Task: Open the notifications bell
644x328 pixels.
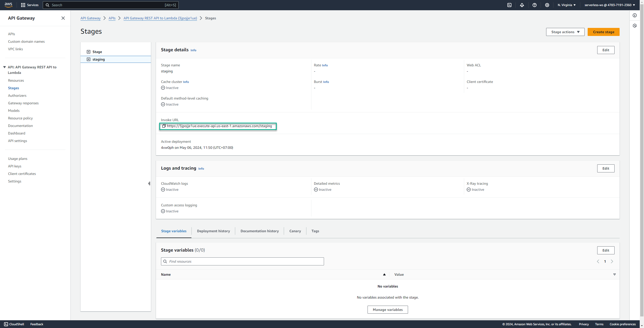Action: [x=522, y=5]
